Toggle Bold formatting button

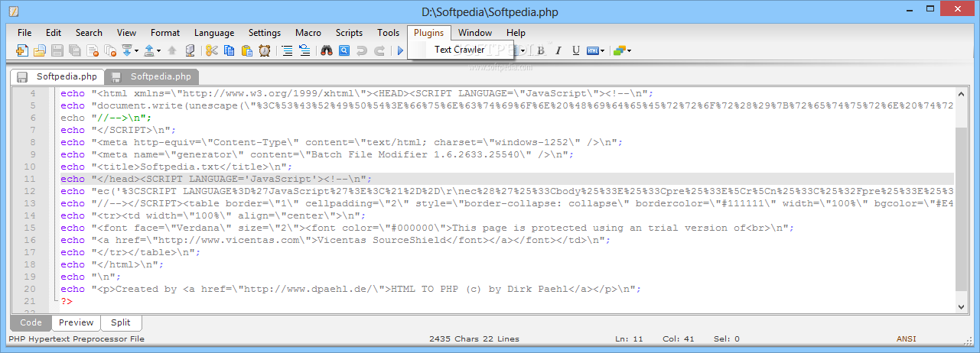click(541, 51)
